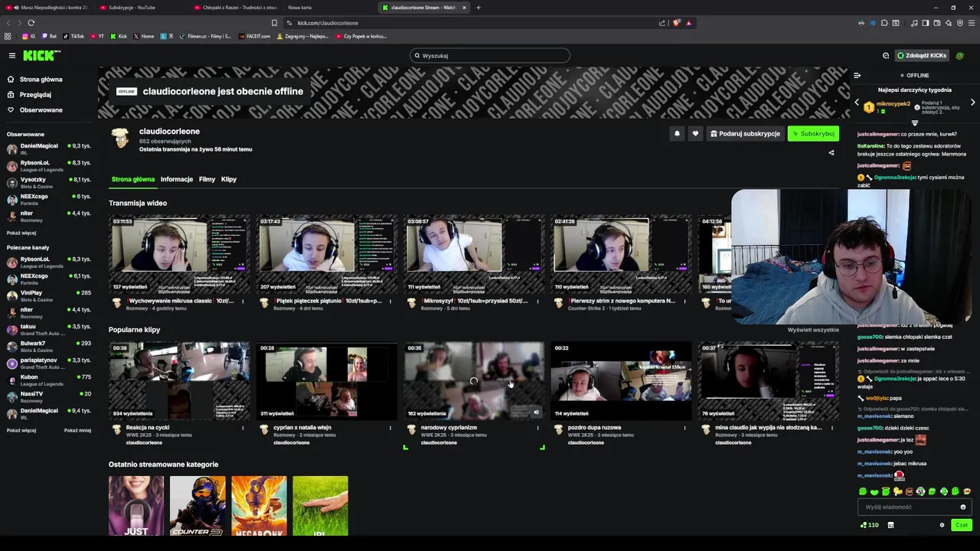Image resolution: width=980 pixels, height=551 pixels.
Task: Switch to Klipy tab
Action: tap(229, 179)
